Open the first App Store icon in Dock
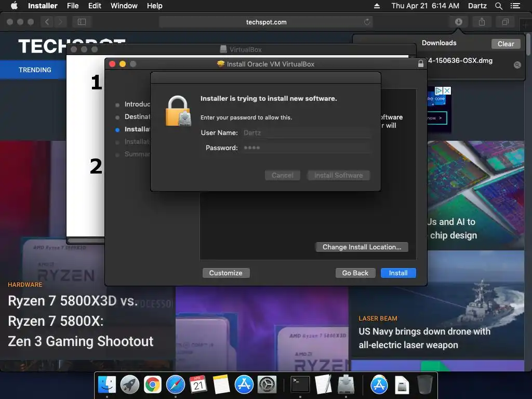The width and height of the screenshot is (532, 399). click(244, 385)
